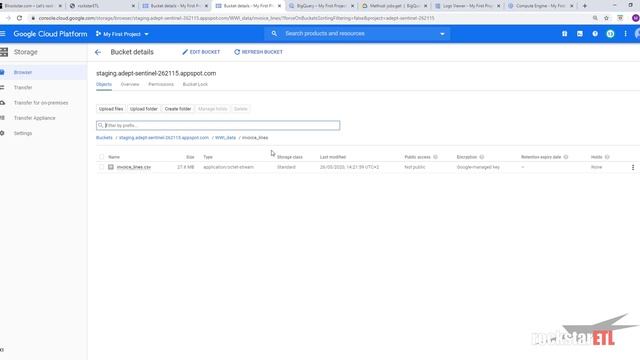The image size is (640, 360).
Task: Click the Buckets breadcrumb link
Action: point(104,138)
